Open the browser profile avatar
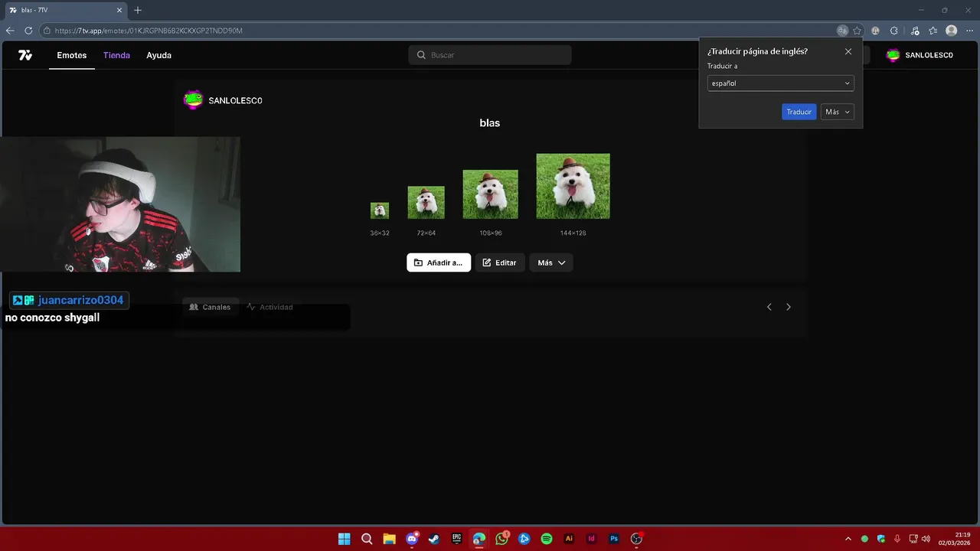 tap(951, 31)
